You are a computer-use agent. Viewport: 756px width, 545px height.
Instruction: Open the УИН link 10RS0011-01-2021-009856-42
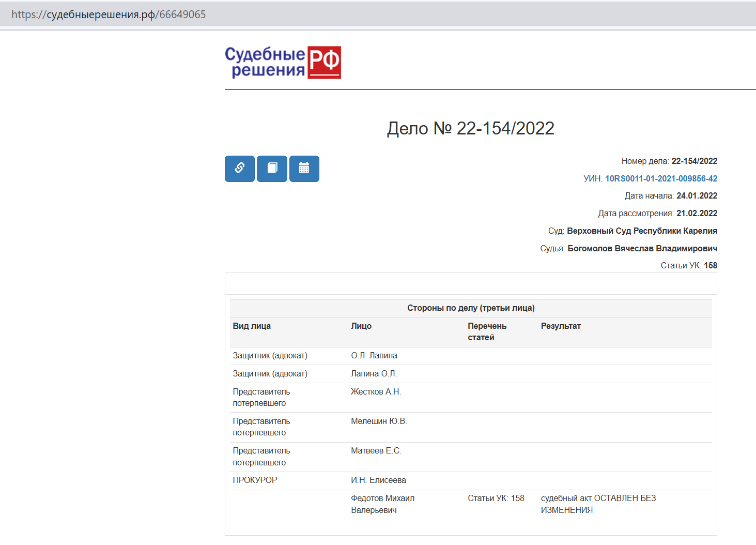(x=661, y=178)
